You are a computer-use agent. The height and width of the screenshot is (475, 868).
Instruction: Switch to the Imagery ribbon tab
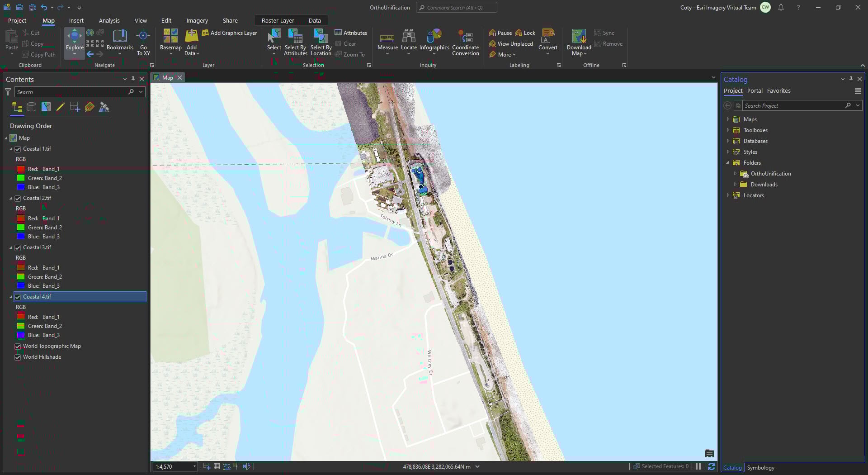tap(197, 20)
